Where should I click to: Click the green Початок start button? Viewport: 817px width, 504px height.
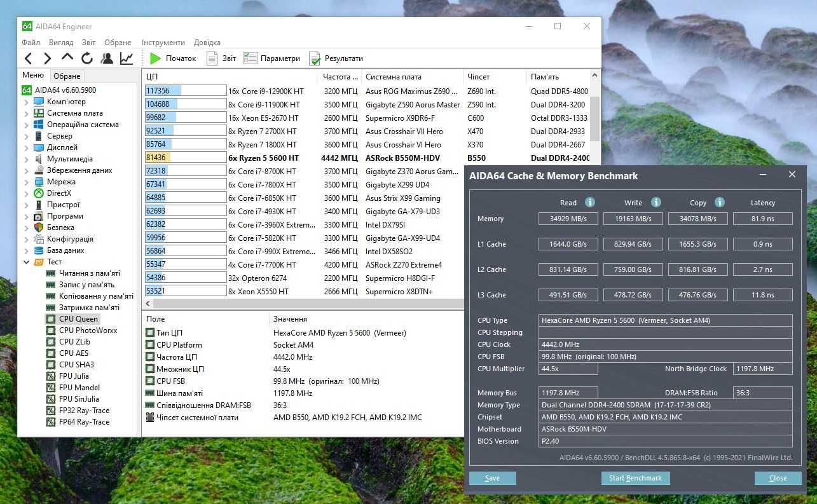[x=173, y=58]
